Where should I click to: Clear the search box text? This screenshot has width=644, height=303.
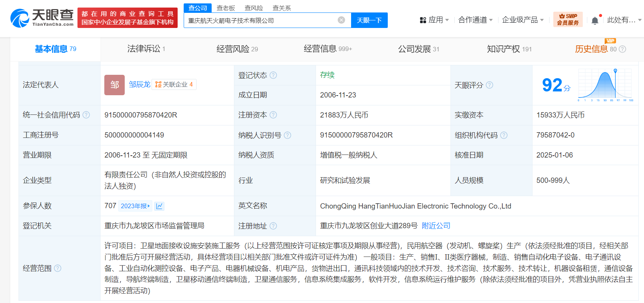tap(341, 20)
